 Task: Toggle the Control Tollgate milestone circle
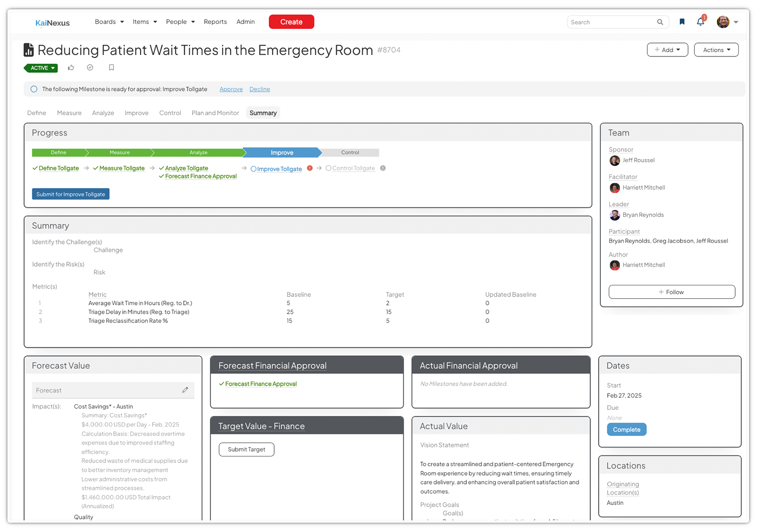click(x=328, y=168)
